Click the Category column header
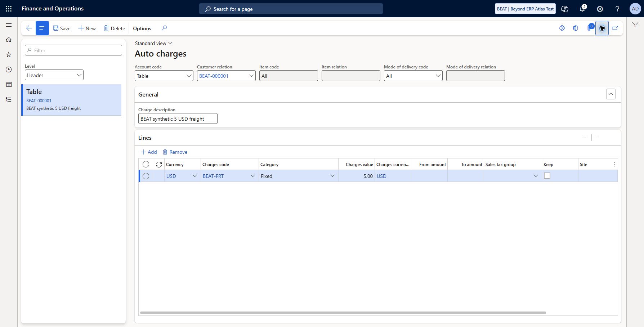The image size is (644, 327). pos(299,164)
